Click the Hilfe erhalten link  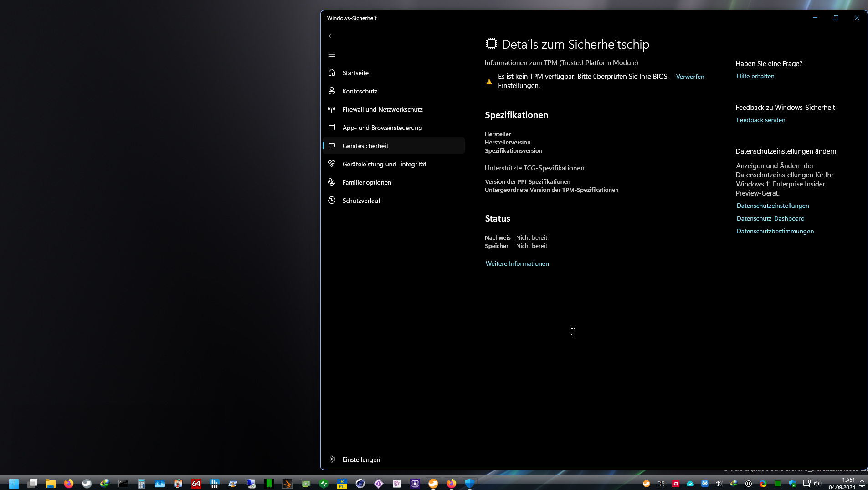click(755, 76)
